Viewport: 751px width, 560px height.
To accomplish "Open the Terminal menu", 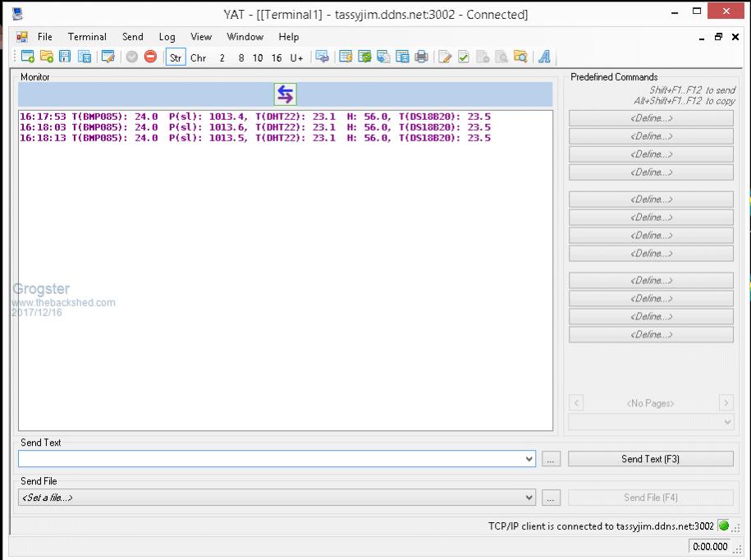I will 87,37.
